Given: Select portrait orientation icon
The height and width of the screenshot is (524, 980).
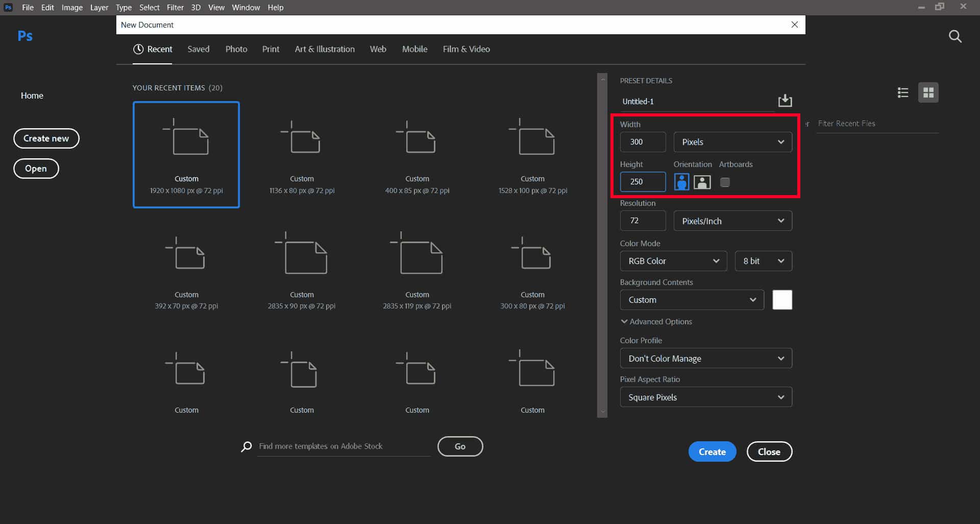Looking at the screenshot, I should click(x=681, y=182).
